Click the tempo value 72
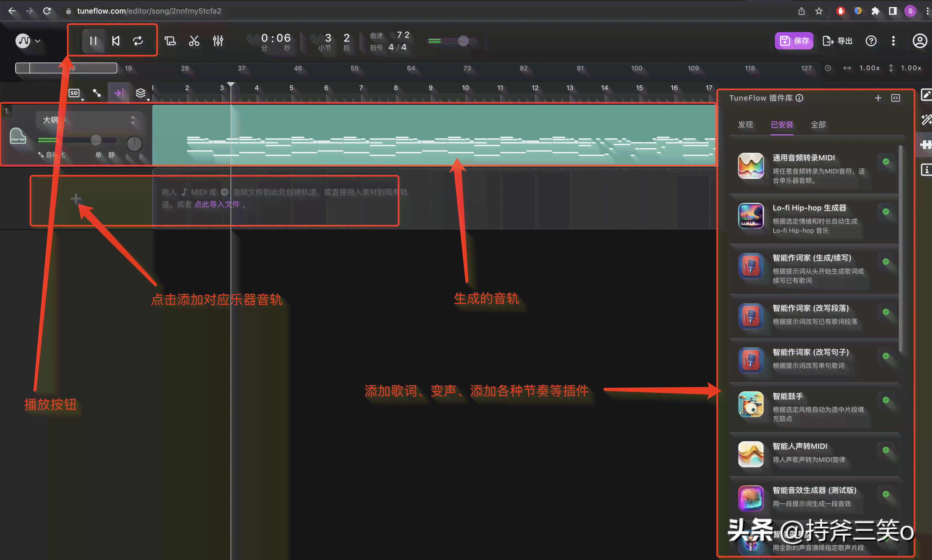 click(403, 35)
